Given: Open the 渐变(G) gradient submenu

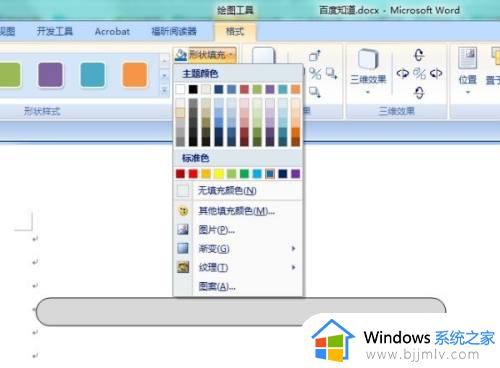Looking at the screenshot, I should click(x=238, y=249).
